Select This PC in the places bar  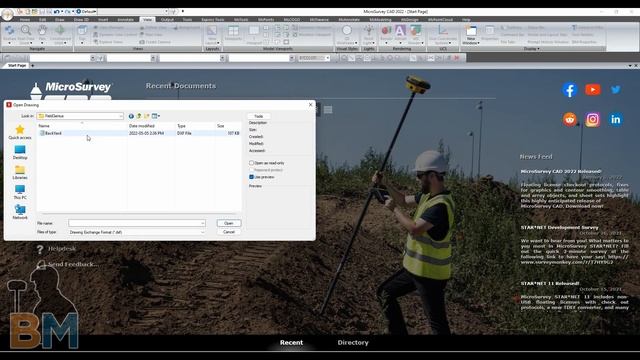point(20,192)
